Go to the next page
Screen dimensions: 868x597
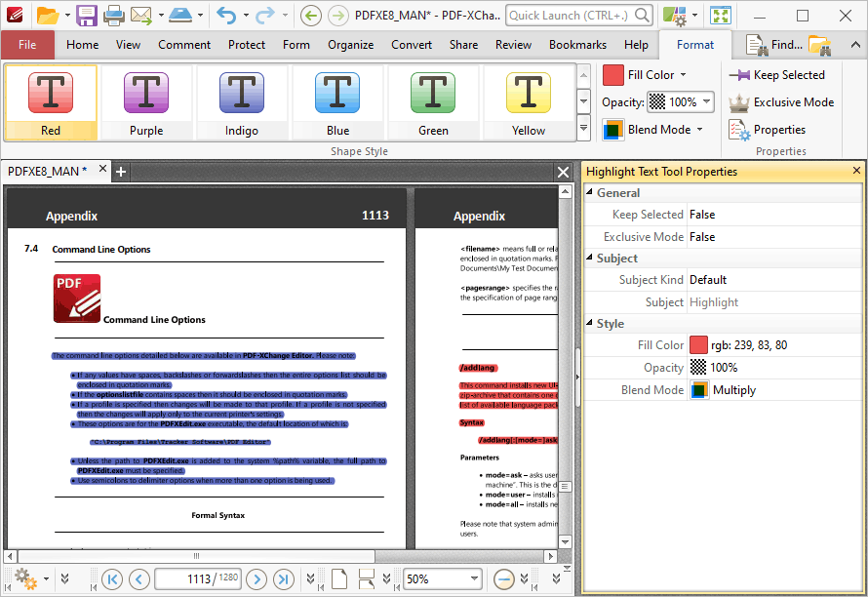(256, 578)
